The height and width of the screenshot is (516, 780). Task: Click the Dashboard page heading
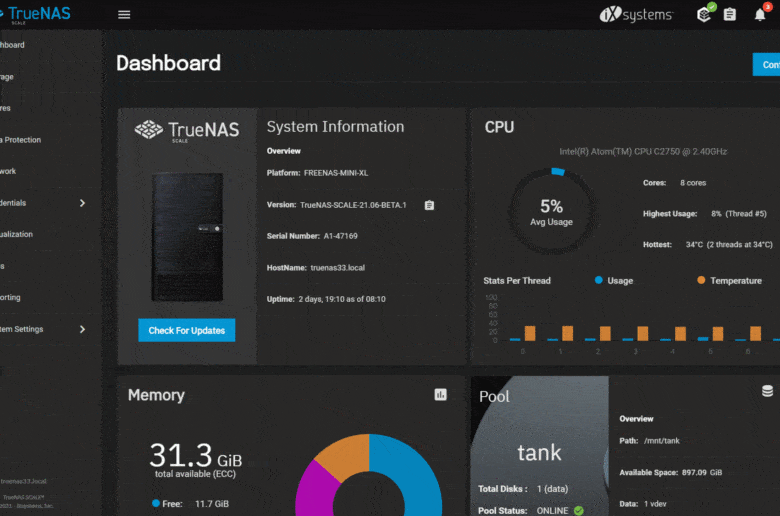(168, 63)
